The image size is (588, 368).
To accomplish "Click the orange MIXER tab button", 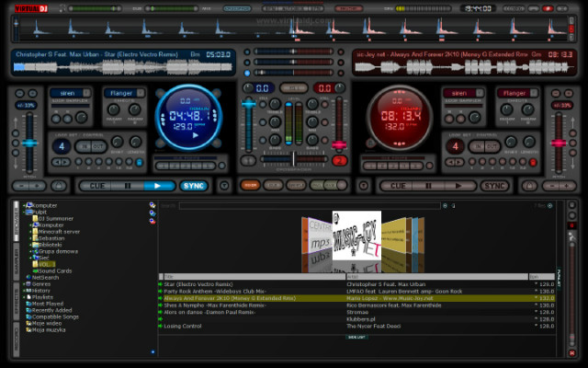I will [x=250, y=185].
